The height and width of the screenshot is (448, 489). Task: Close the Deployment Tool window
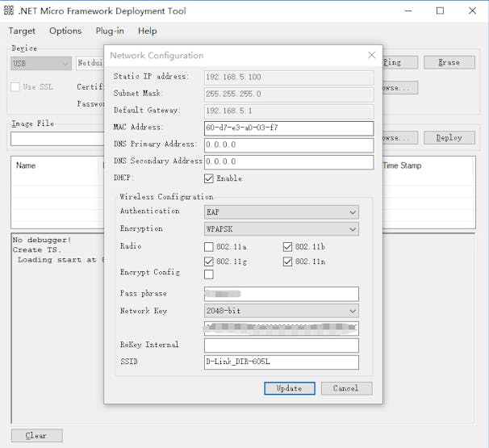pyautogui.click(x=472, y=11)
